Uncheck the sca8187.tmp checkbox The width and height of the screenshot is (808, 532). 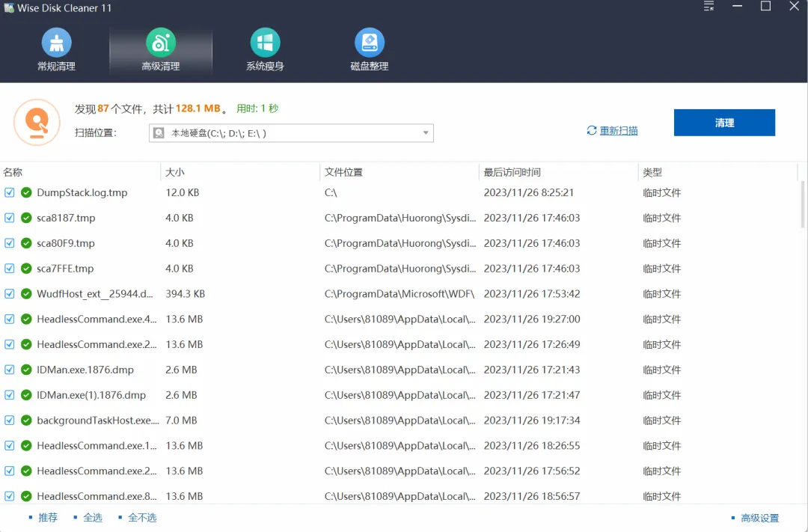(x=9, y=218)
